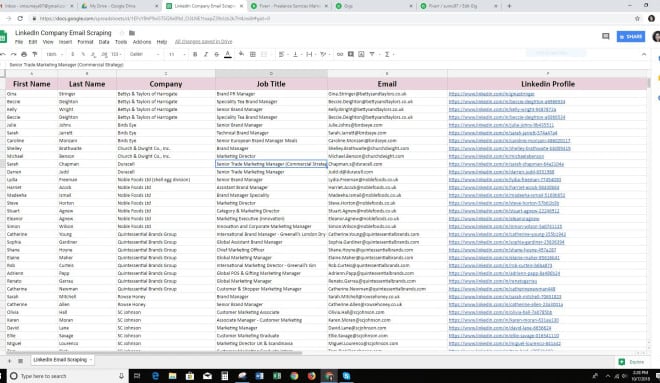This screenshot has height=383, width=660.
Task: Click the blue Share button
Action: (631, 37)
